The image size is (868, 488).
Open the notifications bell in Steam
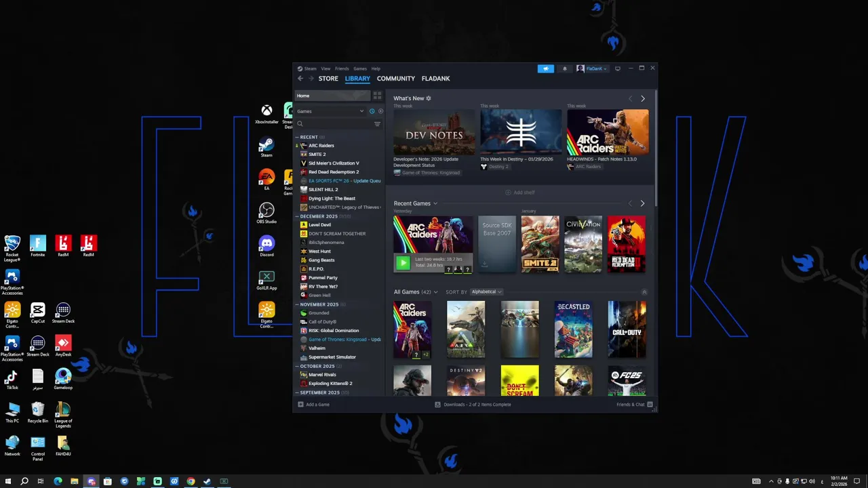564,68
